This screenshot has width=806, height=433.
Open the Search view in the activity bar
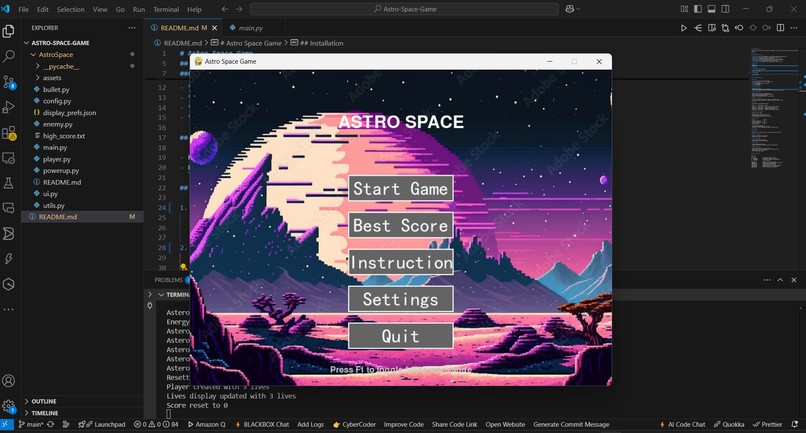8,56
